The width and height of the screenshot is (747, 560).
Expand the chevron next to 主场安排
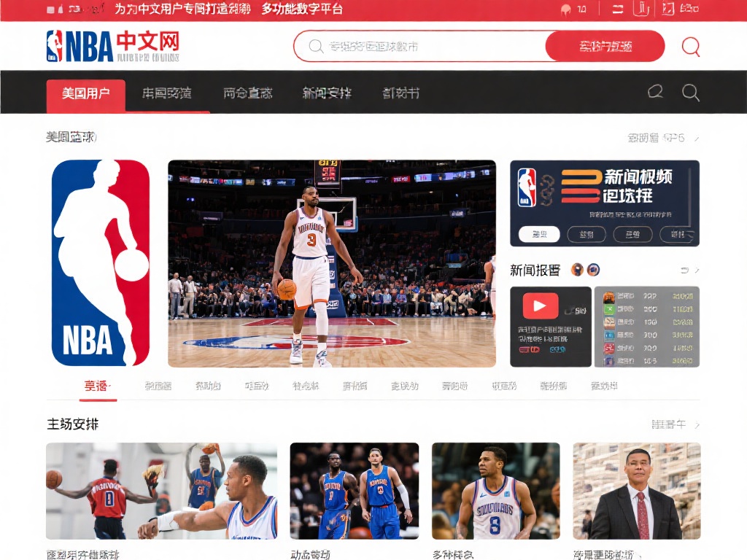(x=696, y=424)
